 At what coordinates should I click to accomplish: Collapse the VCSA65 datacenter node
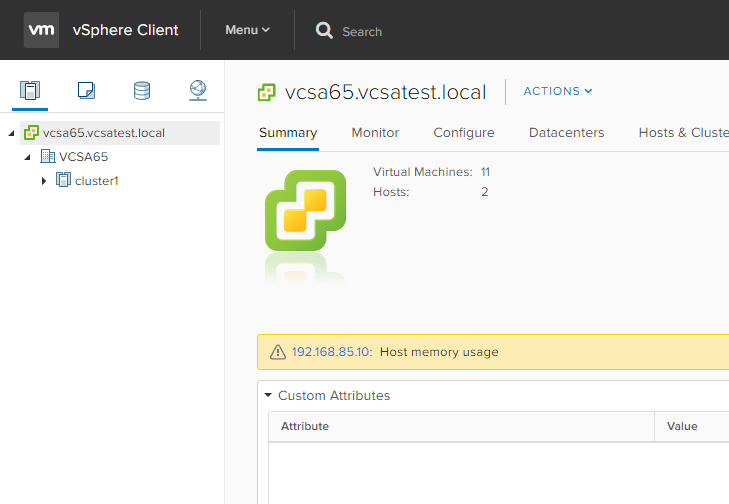pyautogui.click(x=27, y=157)
